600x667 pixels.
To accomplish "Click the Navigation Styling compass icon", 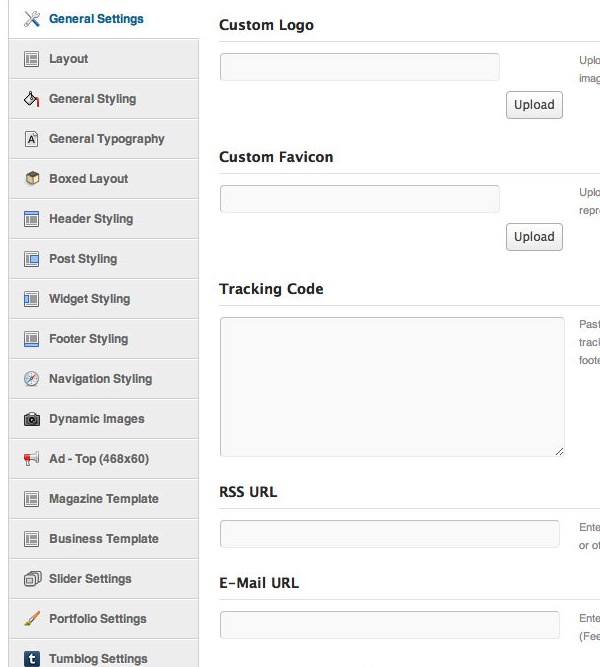I will coord(31,379).
